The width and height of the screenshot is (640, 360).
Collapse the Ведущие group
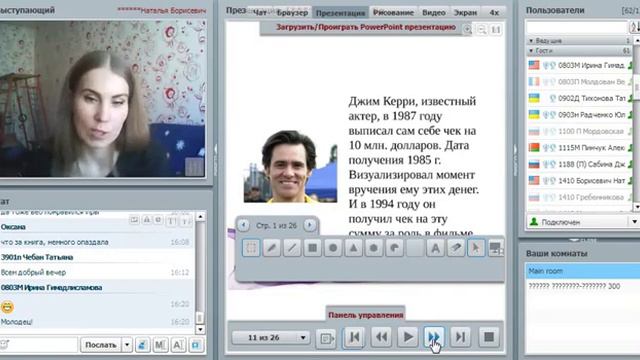[531, 41]
